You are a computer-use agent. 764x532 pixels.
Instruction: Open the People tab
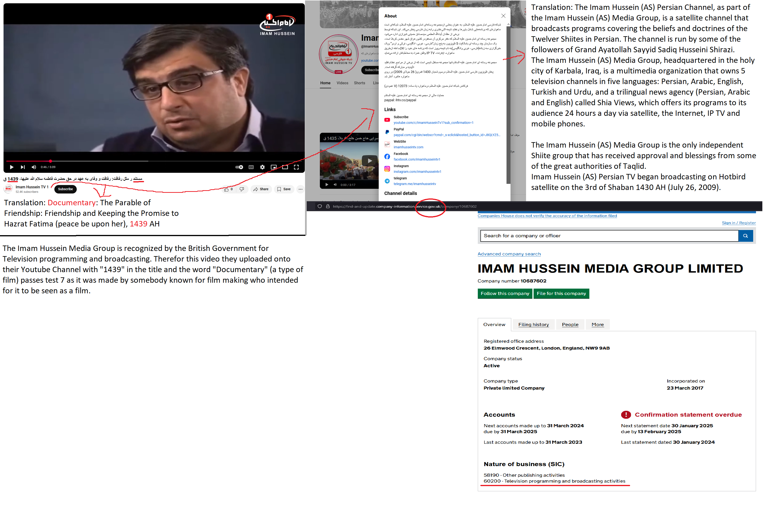[570, 325]
